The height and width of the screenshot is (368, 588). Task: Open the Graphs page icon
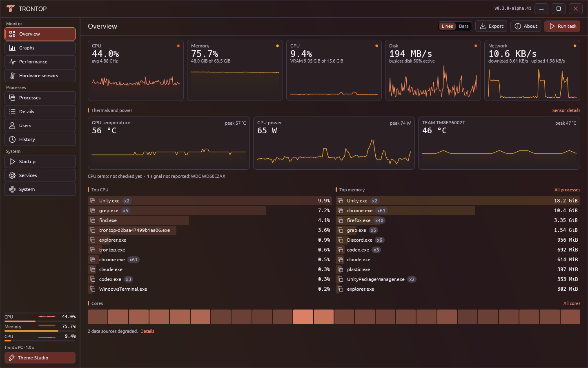(x=12, y=48)
